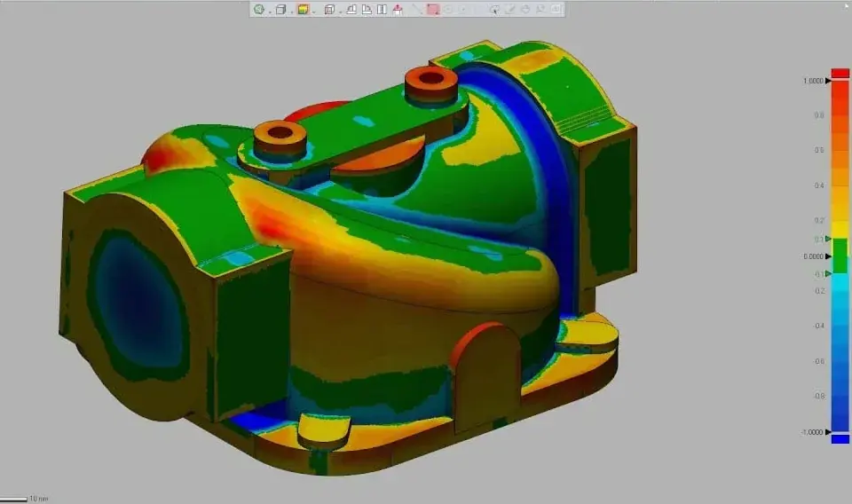Click the 0.0000 value label on legend

tap(814, 256)
